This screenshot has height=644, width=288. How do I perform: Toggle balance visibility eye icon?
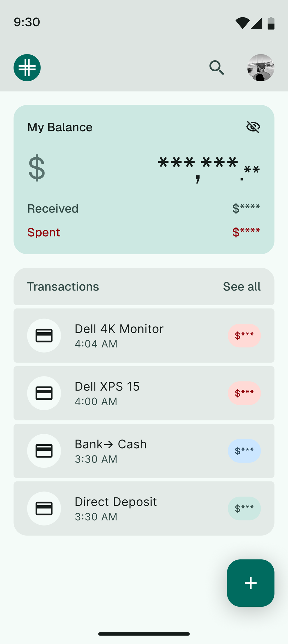[253, 127]
